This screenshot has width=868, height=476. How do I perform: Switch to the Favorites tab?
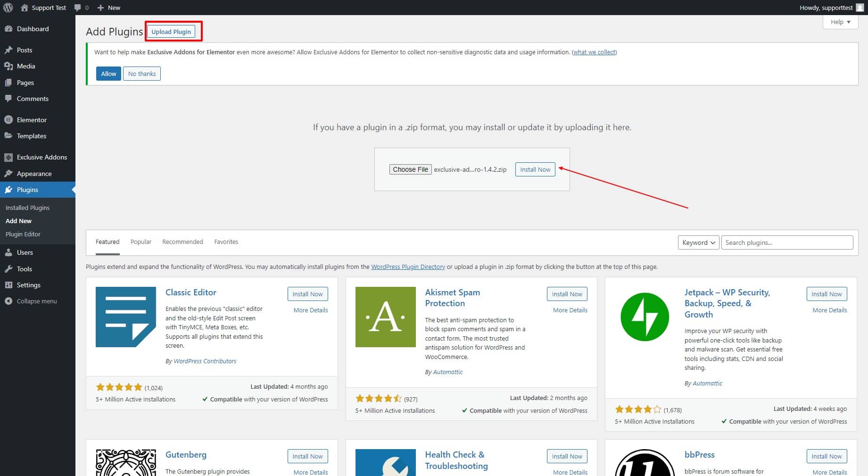[x=226, y=242]
